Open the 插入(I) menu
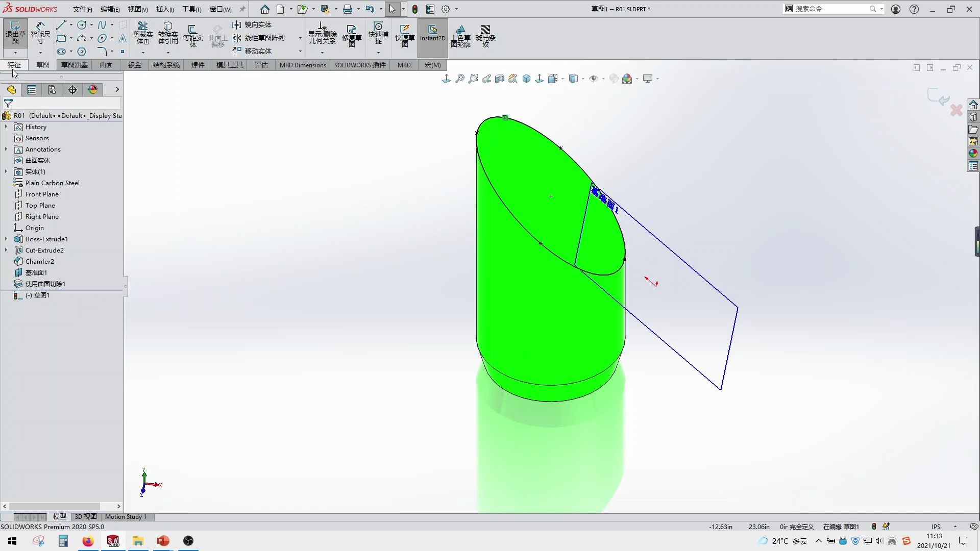The height and width of the screenshot is (551, 980). point(164,9)
